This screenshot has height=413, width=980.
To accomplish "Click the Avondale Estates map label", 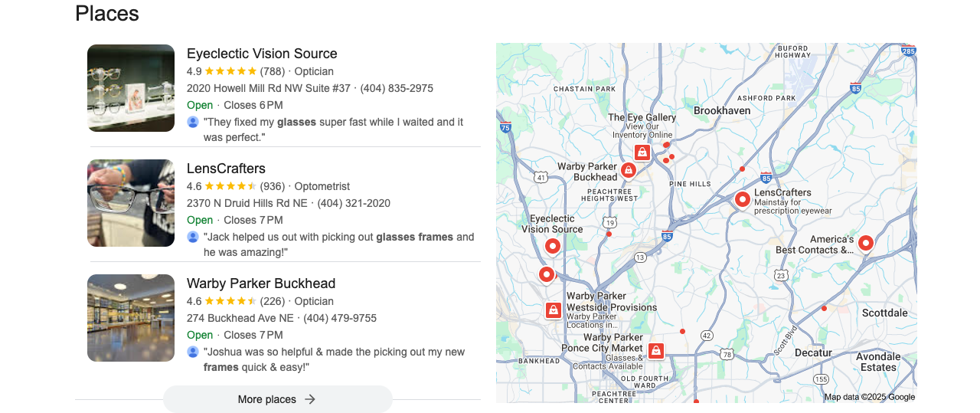I will coord(878,362).
